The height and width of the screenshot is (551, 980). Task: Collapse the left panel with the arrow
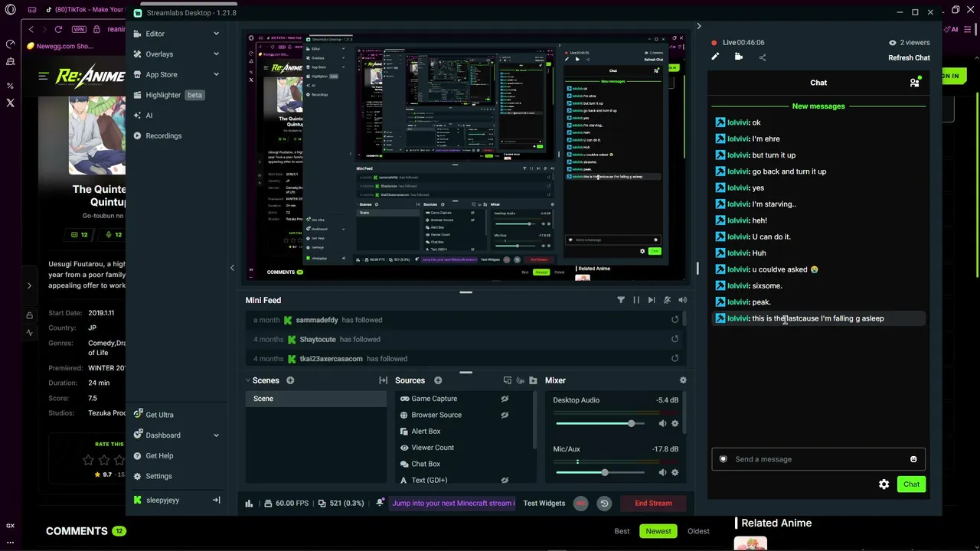[232, 268]
